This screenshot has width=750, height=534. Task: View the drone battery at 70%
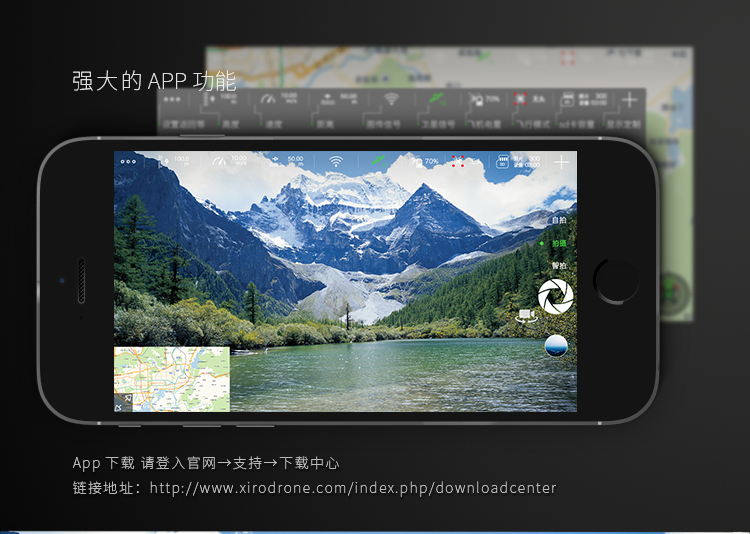(x=426, y=161)
